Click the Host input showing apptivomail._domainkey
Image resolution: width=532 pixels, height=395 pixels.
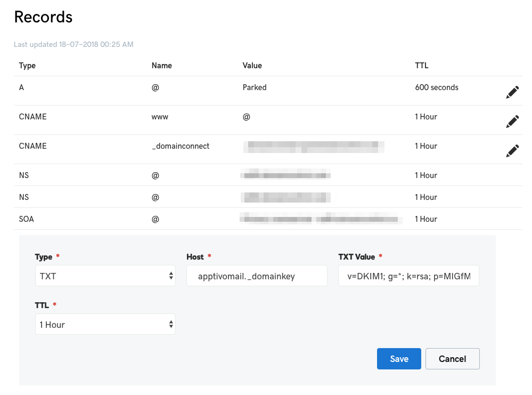point(257,276)
